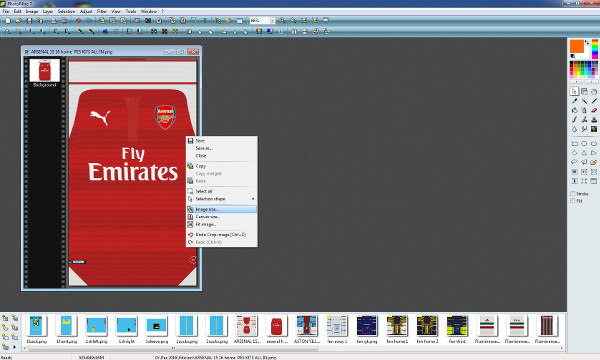Click Undo Crop image in context menu
The height and width of the screenshot is (360, 600).
(x=222, y=235)
